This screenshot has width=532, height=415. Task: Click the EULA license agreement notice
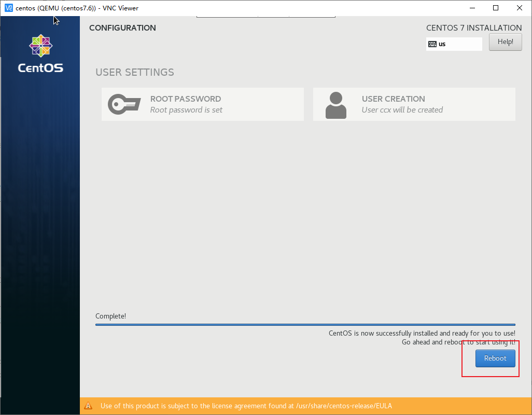tap(246, 406)
